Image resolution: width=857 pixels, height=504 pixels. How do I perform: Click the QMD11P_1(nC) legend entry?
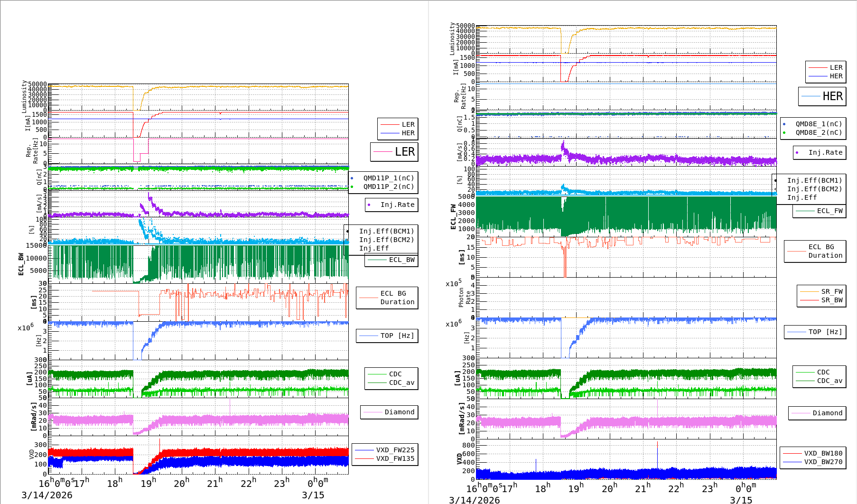click(388, 178)
